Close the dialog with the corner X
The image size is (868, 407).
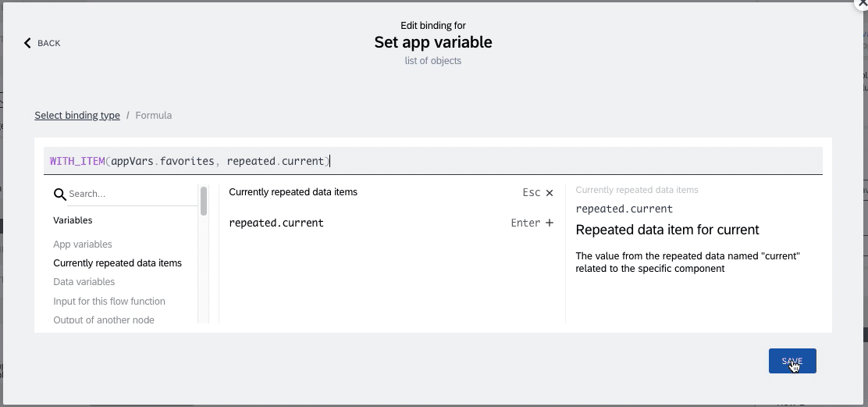pyautogui.click(x=863, y=3)
